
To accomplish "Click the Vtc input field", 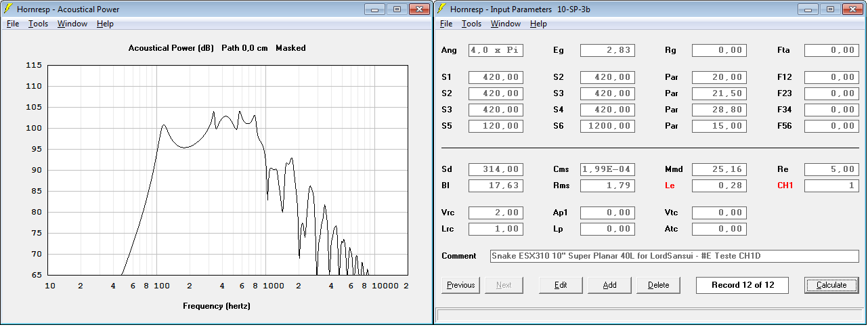I will coord(719,213).
